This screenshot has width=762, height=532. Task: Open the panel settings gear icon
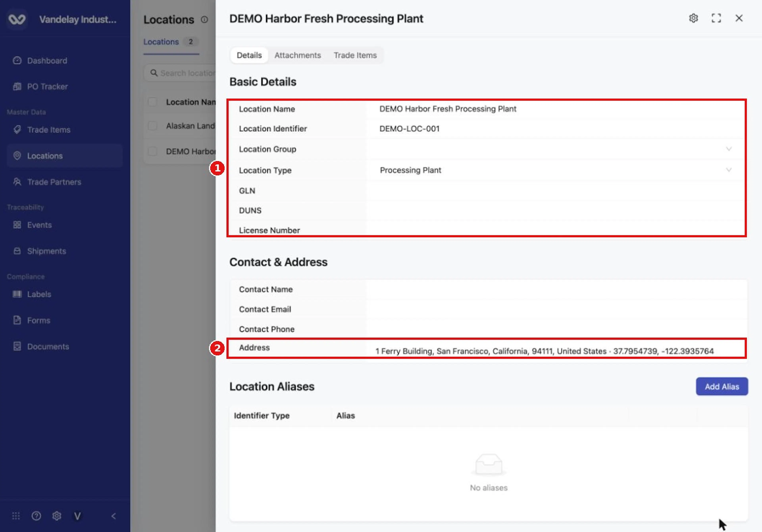click(x=693, y=18)
